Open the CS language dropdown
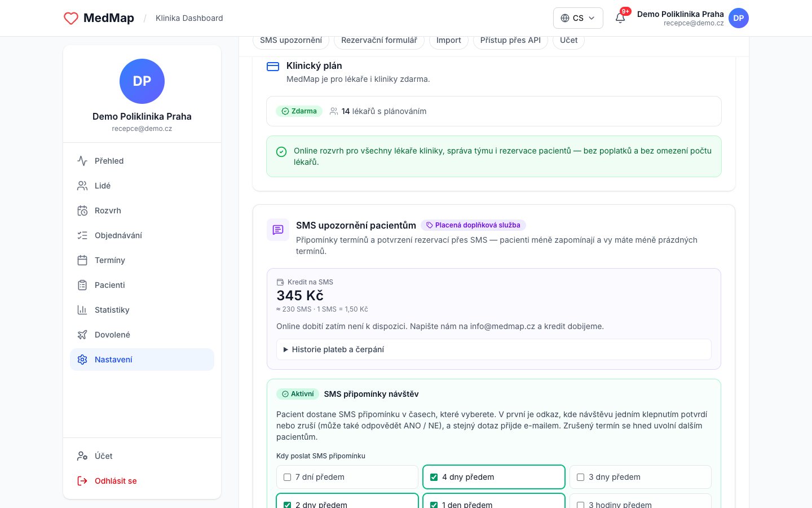812x508 pixels. click(x=578, y=18)
